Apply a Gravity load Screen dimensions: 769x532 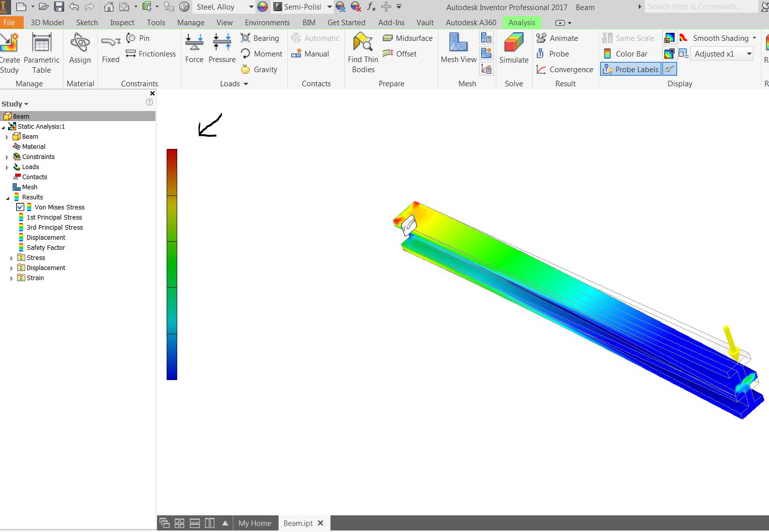click(x=260, y=69)
